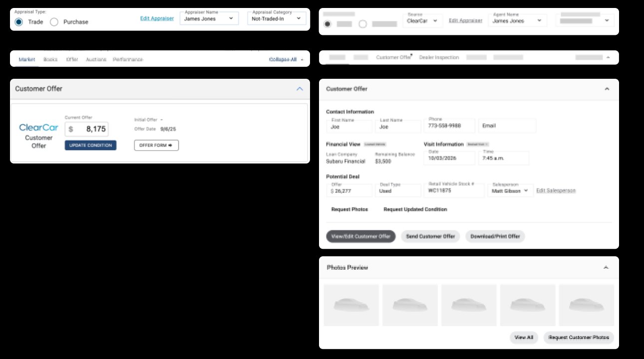Click the Offer field showing $26,277
The height and width of the screenshot is (359, 644).
click(x=349, y=190)
